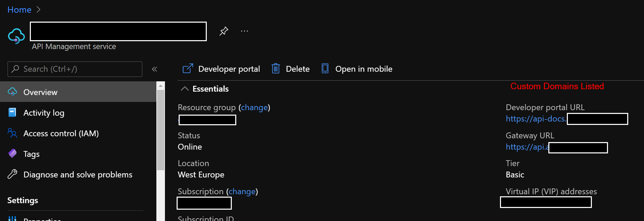The height and width of the screenshot is (221, 644).
Task: Select Diagnose and solve problems wrench icon
Action: [x=12, y=174]
